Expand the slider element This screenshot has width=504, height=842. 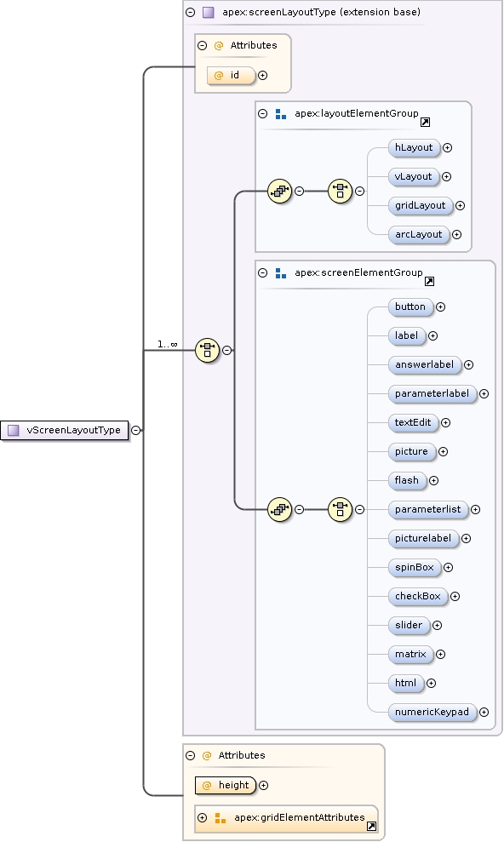pos(438,626)
